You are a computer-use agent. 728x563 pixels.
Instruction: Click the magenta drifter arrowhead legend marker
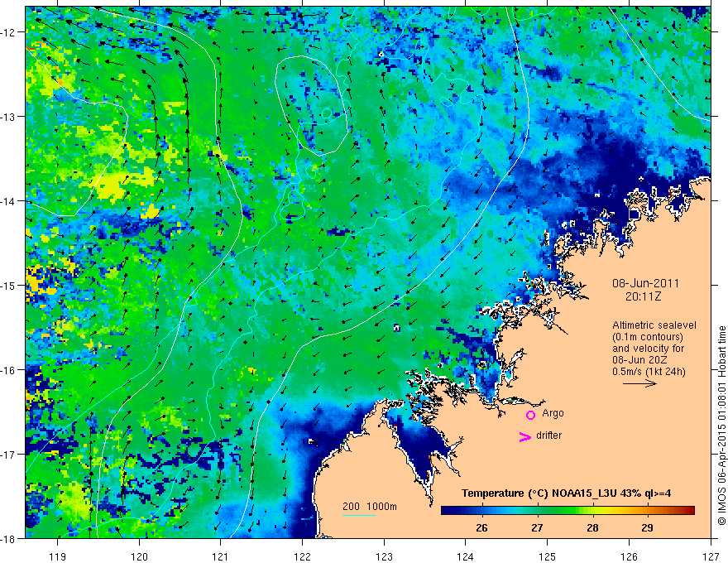pos(525,437)
